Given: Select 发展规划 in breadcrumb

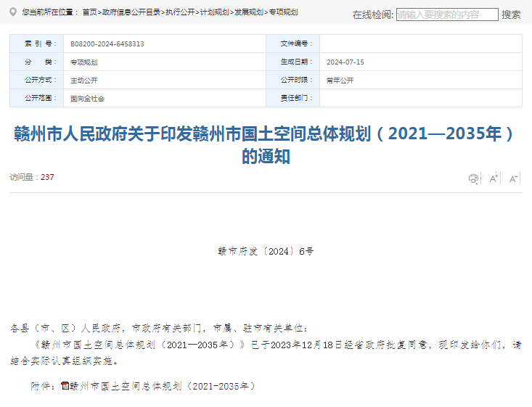Looking at the screenshot, I should [x=249, y=12].
